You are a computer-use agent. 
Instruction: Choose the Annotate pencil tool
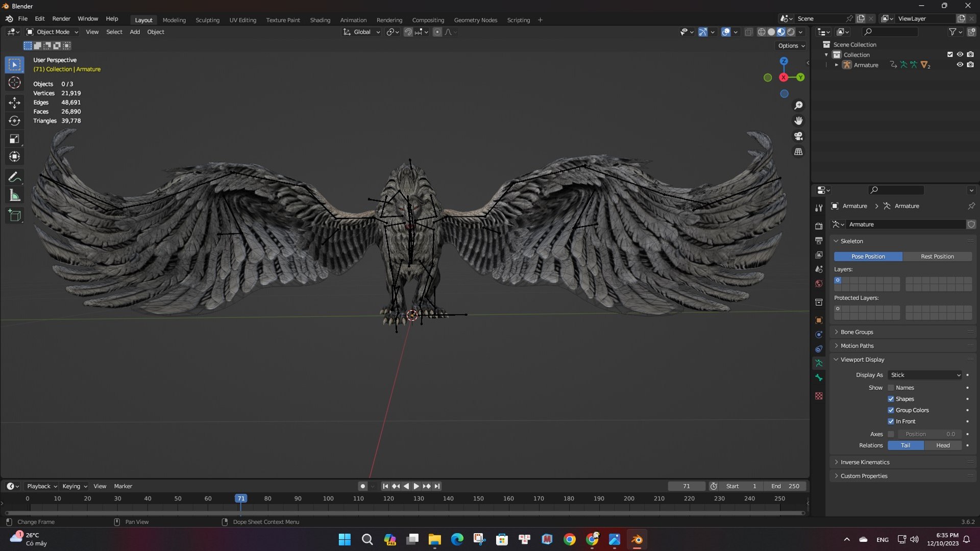(x=14, y=177)
